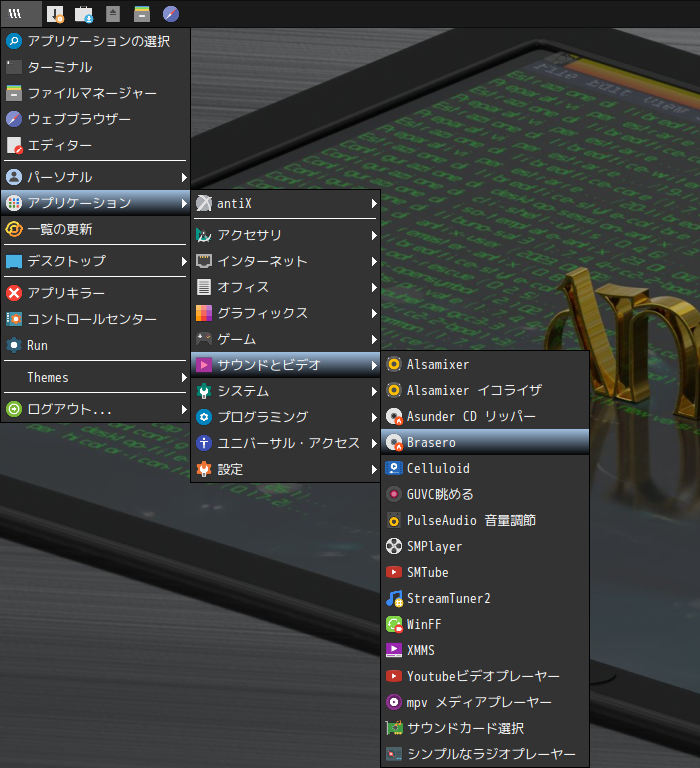Click the SMPlayer film reel icon
The image size is (700, 768).
(x=394, y=546)
